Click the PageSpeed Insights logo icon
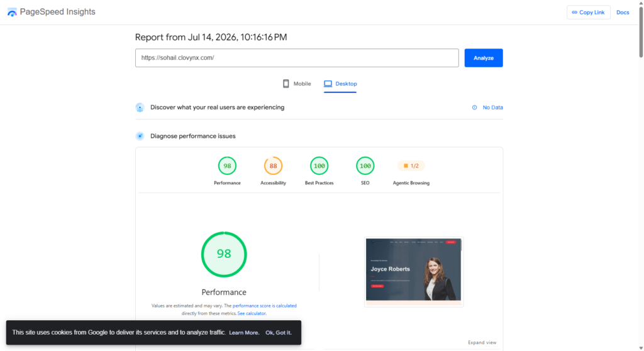 (12, 13)
